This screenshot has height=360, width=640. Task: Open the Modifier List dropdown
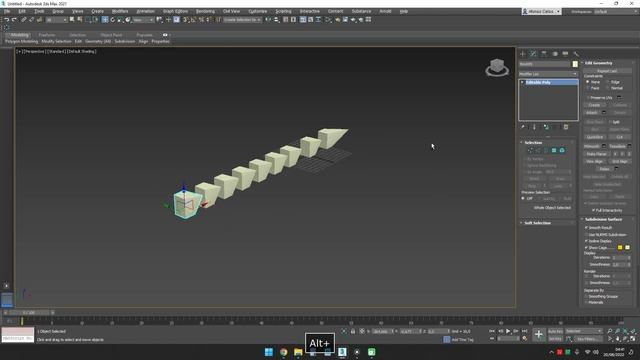click(x=548, y=74)
